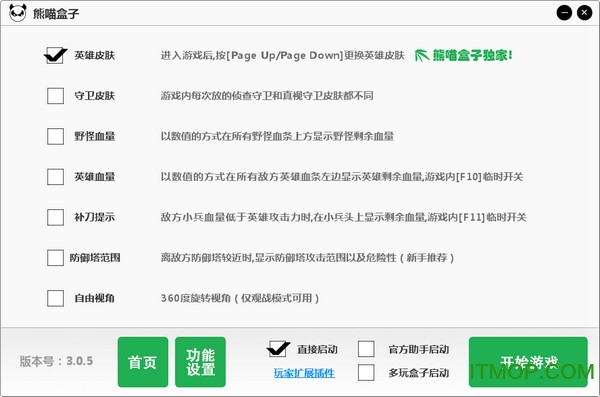
Task: Enable the 守卫皮肤 checkbox
Action: [x=55, y=96]
